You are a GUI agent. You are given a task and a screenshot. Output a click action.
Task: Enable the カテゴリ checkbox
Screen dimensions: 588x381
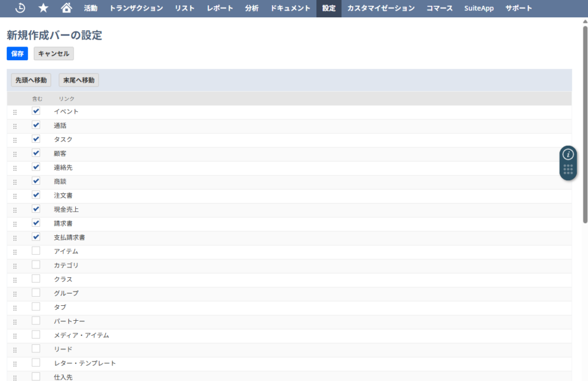pyautogui.click(x=36, y=265)
